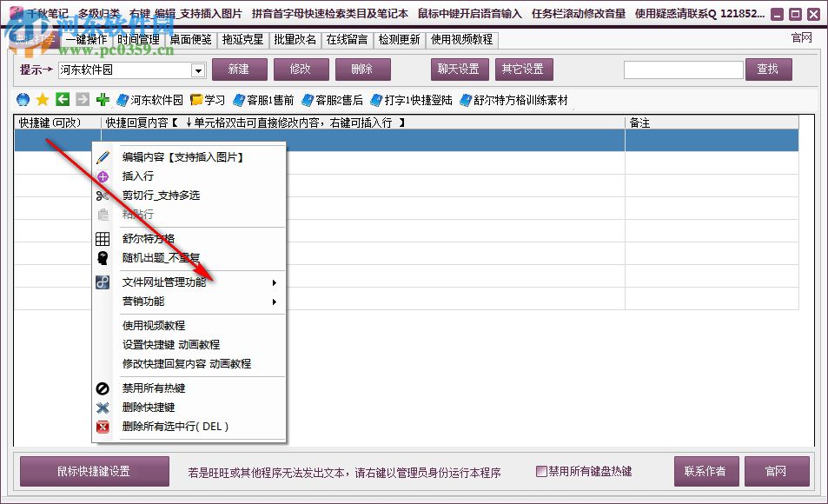The image size is (828, 504).
Task: Click the green back arrow icon
Action: click(62, 99)
